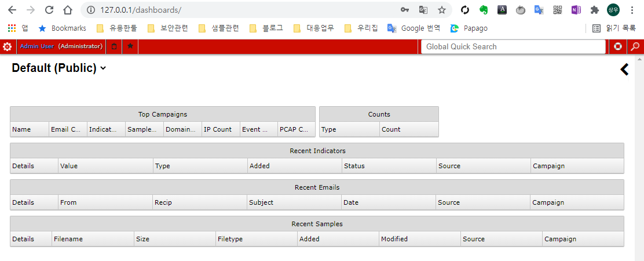This screenshot has width=644, height=261.
Task: Sort Recent Samples by Modified
Action: pos(420,239)
